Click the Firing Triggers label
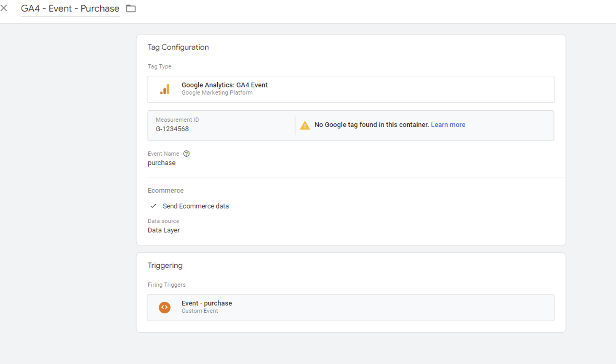 coord(167,285)
